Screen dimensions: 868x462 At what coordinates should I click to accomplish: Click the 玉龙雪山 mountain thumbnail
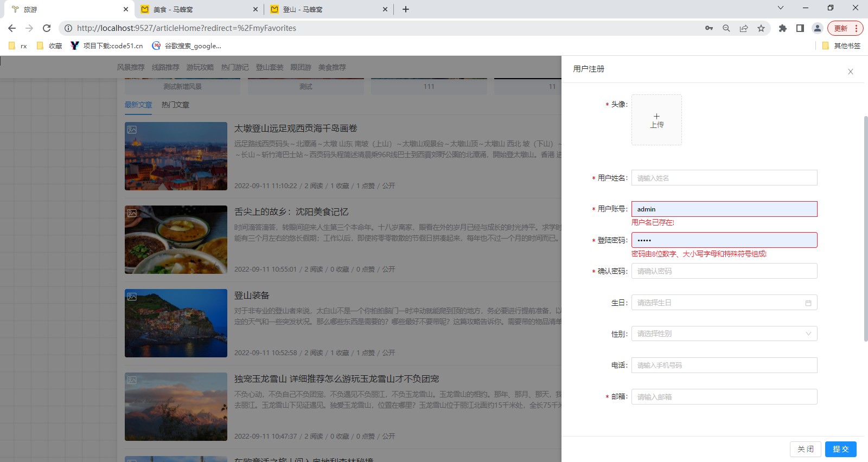pyautogui.click(x=176, y=407)
